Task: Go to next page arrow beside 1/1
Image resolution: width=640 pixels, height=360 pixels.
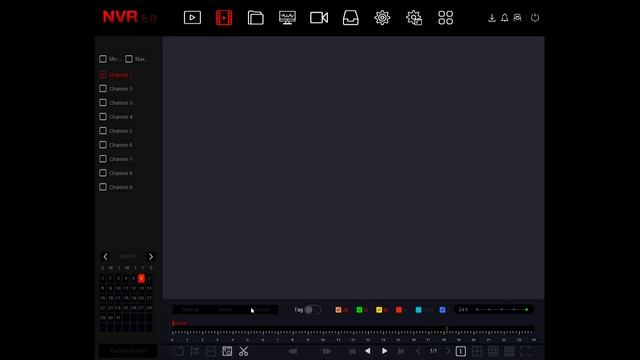Action: (x=448, y=351)
